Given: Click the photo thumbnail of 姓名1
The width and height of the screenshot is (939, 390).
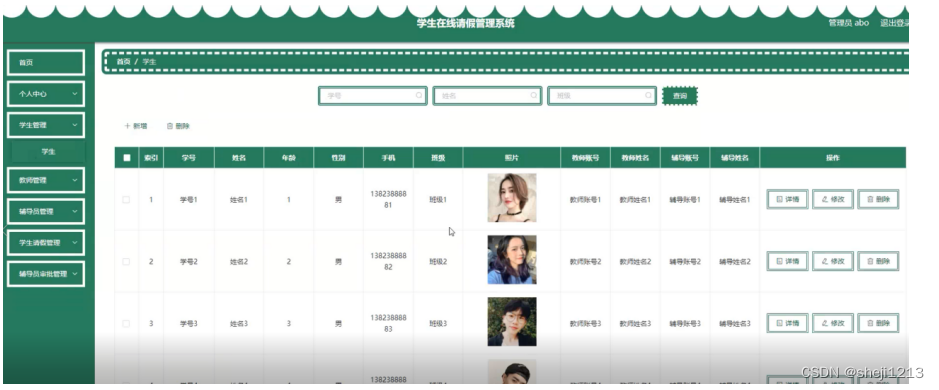Looking at the screenshot, I should 511,198.
